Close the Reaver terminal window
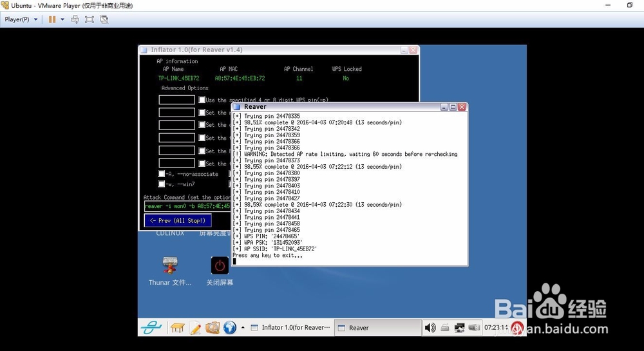This screenshot has width=644, height=351. 462,107
